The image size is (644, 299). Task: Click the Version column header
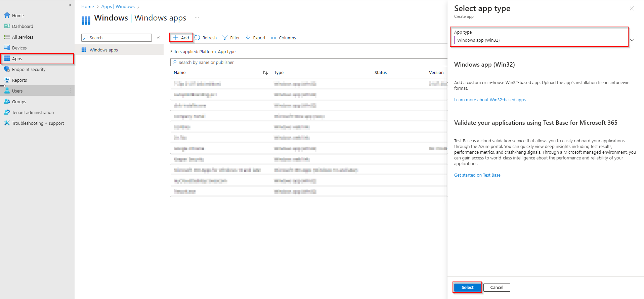[x=436, y=73]
